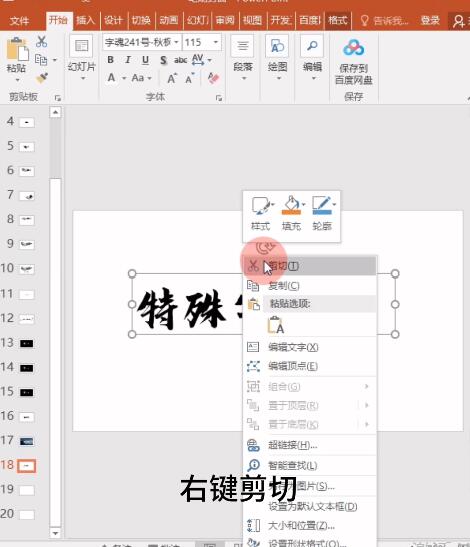The image size is (470, 547).
Task: Clear all formatting eraser icon
Action: [213, 78]
